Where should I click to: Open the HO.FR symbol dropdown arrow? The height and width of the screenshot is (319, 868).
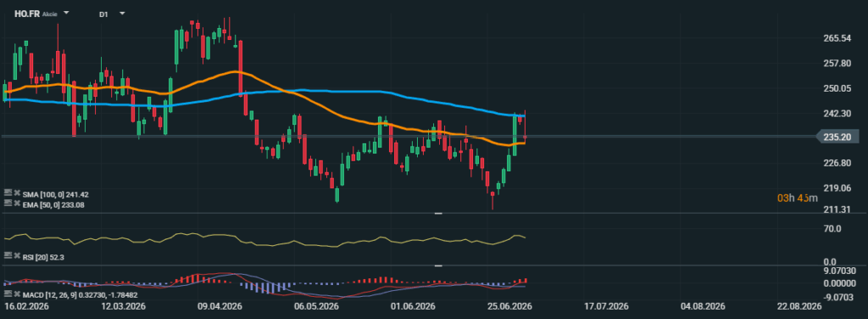(66, 13)
